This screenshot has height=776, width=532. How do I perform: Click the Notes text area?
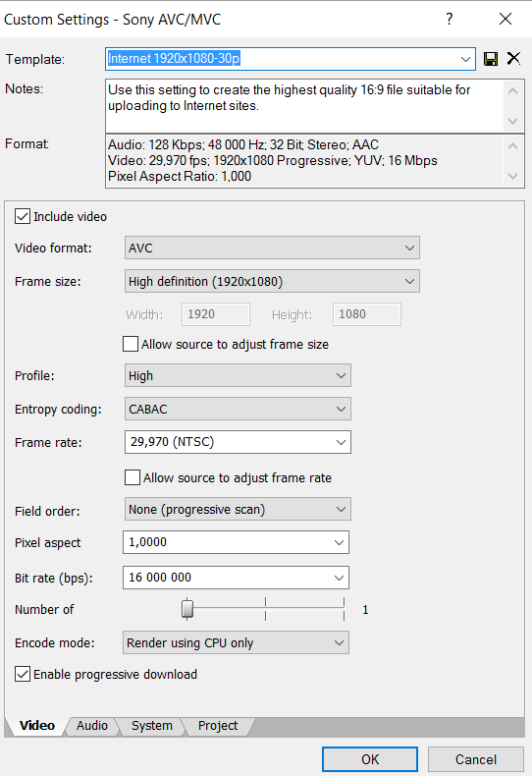click(x=304, y=105)
